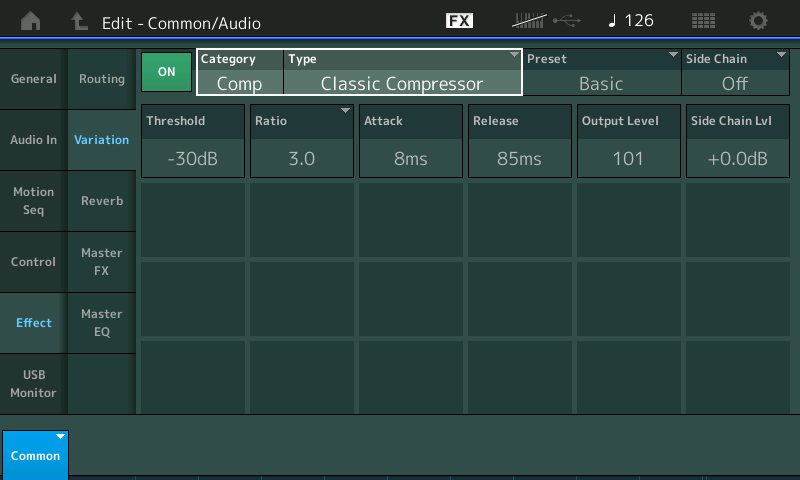Open Utility settings gear icon
800x480 pixels.
[x=758, y=20]
